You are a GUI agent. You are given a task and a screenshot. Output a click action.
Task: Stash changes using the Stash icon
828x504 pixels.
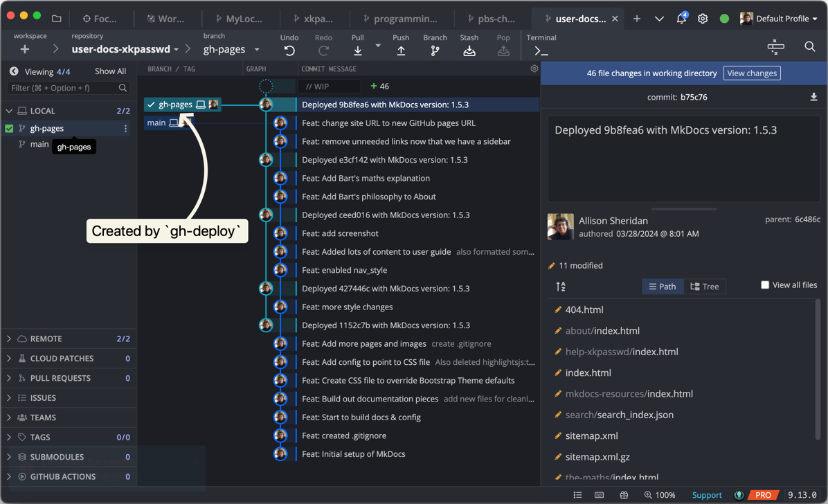pyautogui.click(x=469, y=51)
